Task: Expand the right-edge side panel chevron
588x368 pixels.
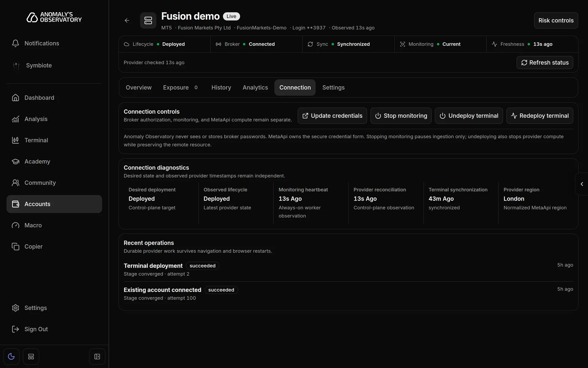Action: point(582,184)
